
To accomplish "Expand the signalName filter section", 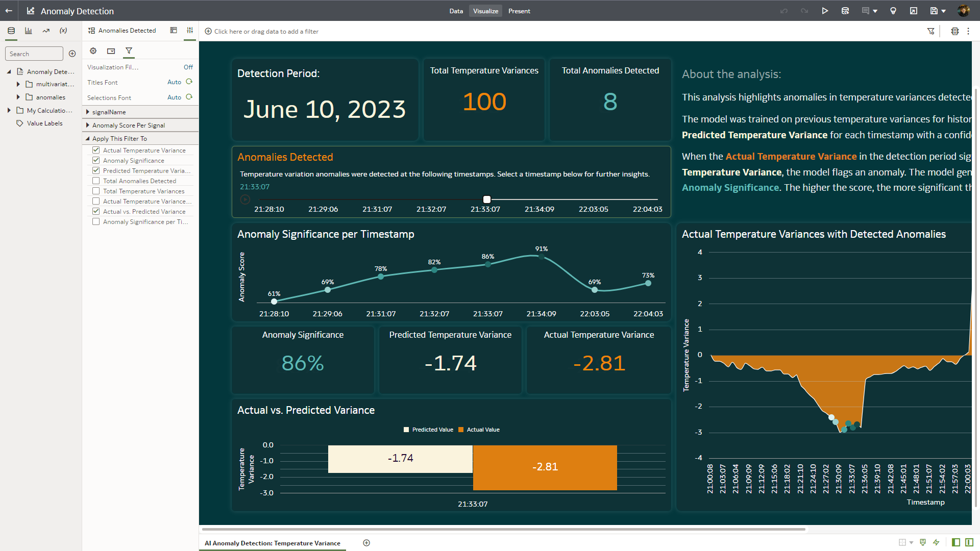I will click(x=89, y=112).
